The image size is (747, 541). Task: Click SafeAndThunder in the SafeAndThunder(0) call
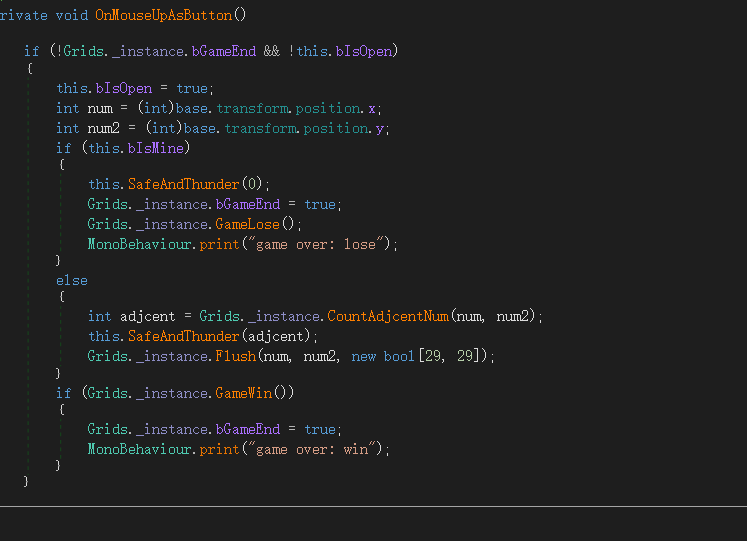(183, 184)
